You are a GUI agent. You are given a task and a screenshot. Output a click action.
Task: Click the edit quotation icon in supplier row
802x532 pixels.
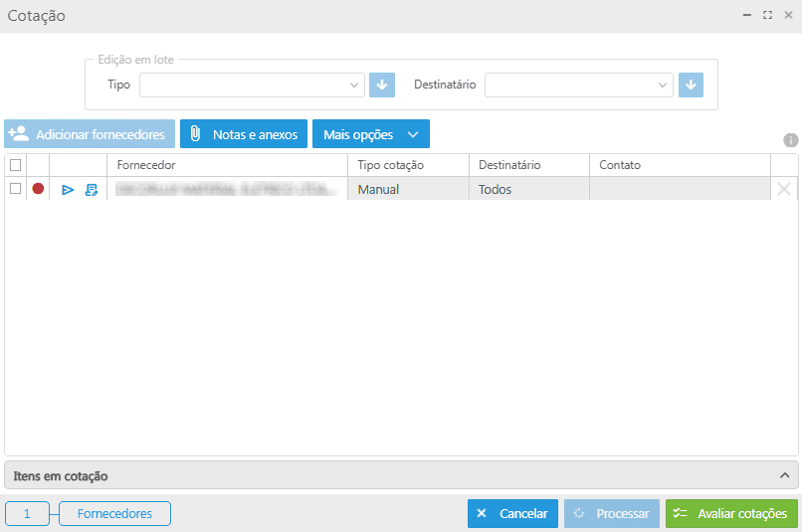92,189
